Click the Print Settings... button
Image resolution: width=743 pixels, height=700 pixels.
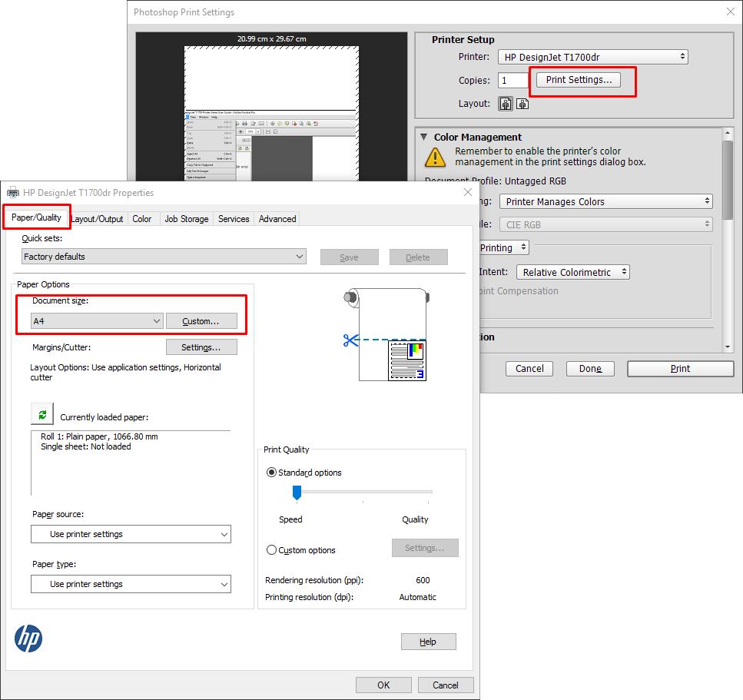tap(579, 80)
